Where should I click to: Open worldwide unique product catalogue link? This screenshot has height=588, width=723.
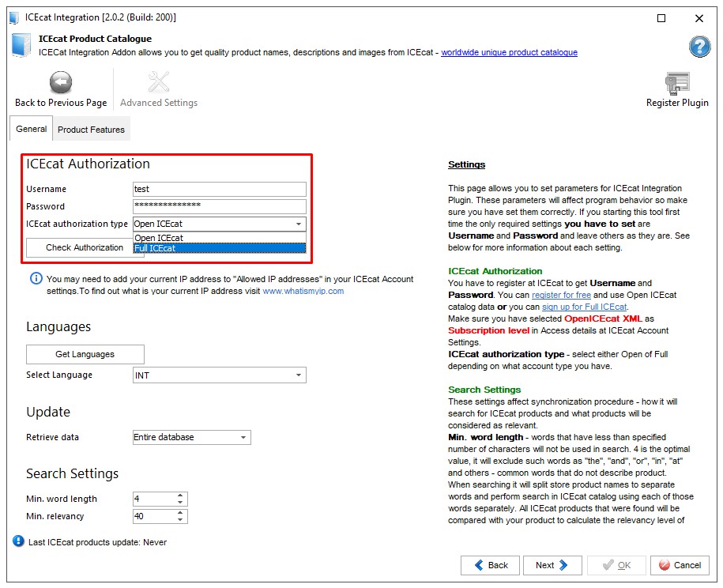509,52
